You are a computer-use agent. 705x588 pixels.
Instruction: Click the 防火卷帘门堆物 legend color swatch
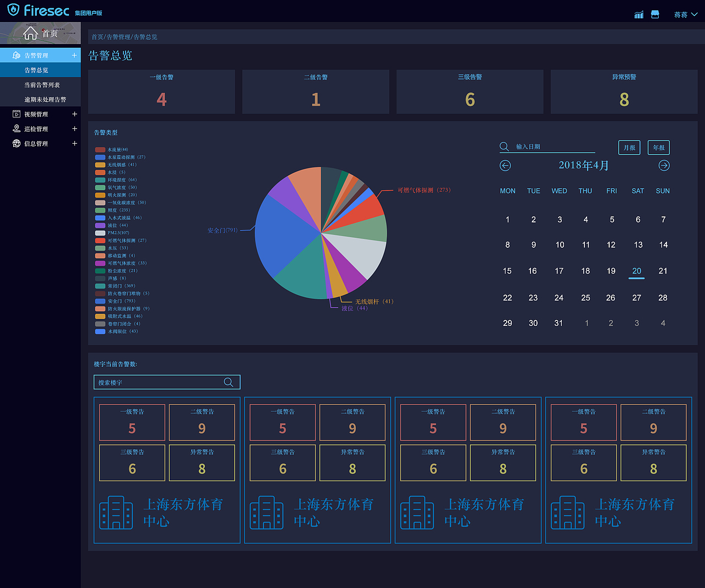(100, 293)
